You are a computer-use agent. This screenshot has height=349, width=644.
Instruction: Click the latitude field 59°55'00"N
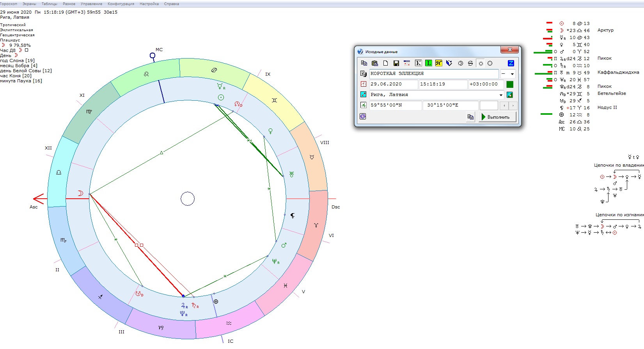tap(396, 105)
